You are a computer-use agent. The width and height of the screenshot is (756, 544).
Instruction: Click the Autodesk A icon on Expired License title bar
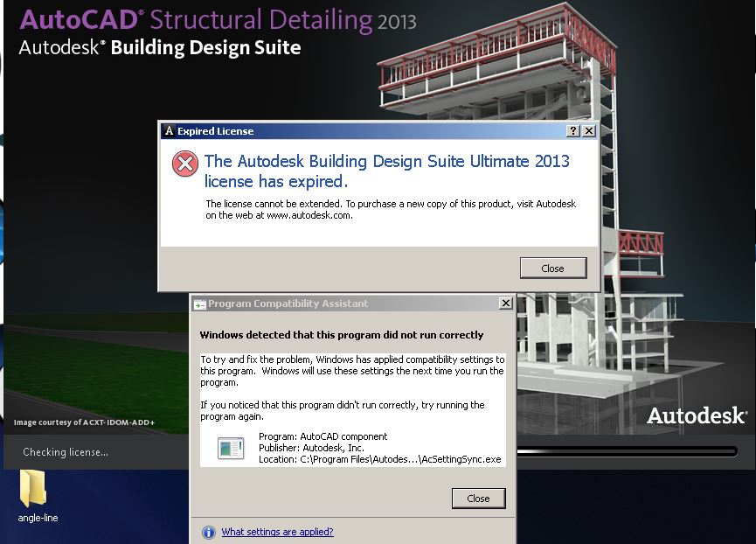pos(169,130)
